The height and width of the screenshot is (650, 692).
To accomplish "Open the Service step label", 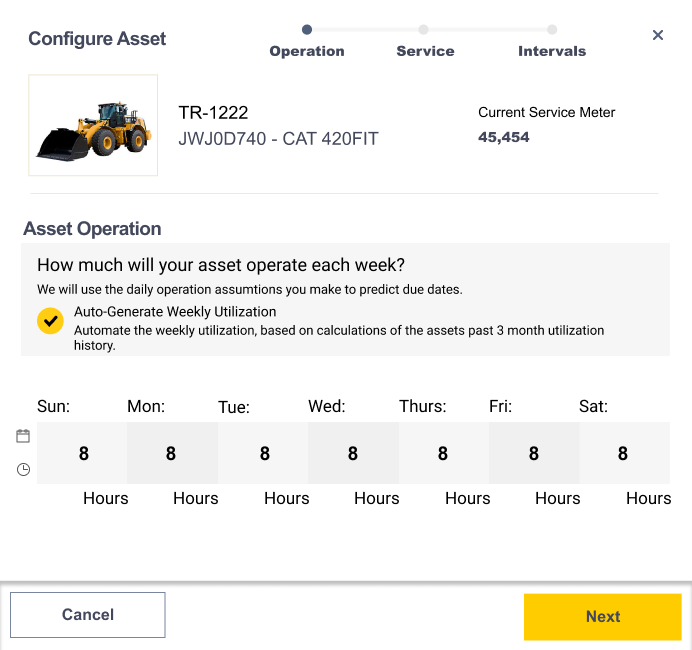I will (425, 51).
